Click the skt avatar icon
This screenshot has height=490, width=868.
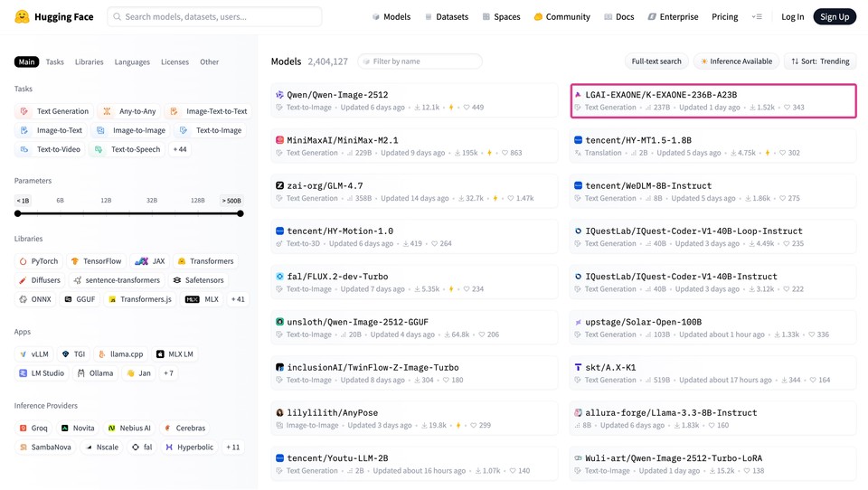pos(578,367)
